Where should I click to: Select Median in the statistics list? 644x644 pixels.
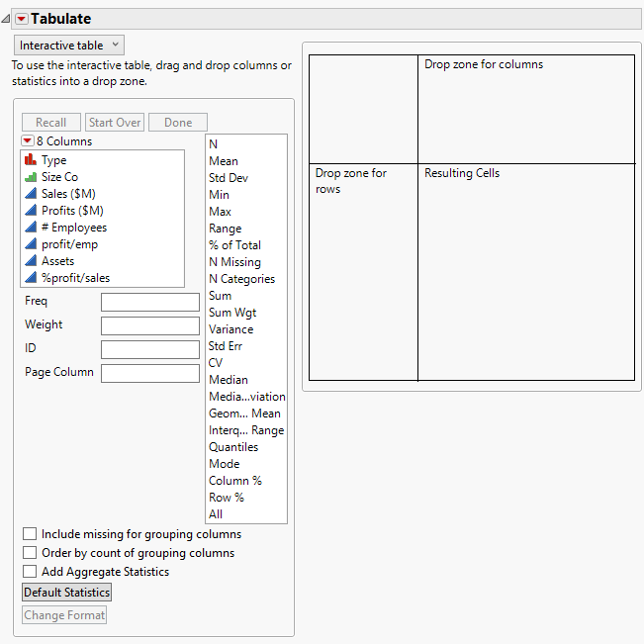229,380
